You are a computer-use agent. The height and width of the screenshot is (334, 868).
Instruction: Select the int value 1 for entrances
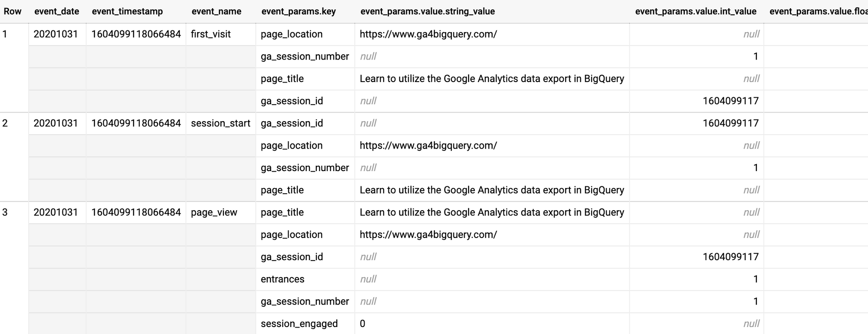[x=755, y=279]
